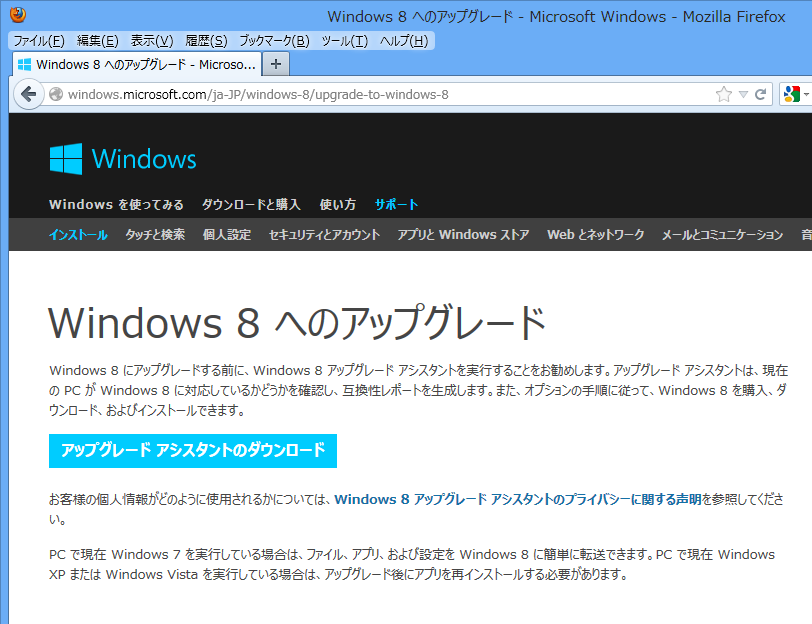Go to Windows を使ってみる nav link

tap(116, 205)
